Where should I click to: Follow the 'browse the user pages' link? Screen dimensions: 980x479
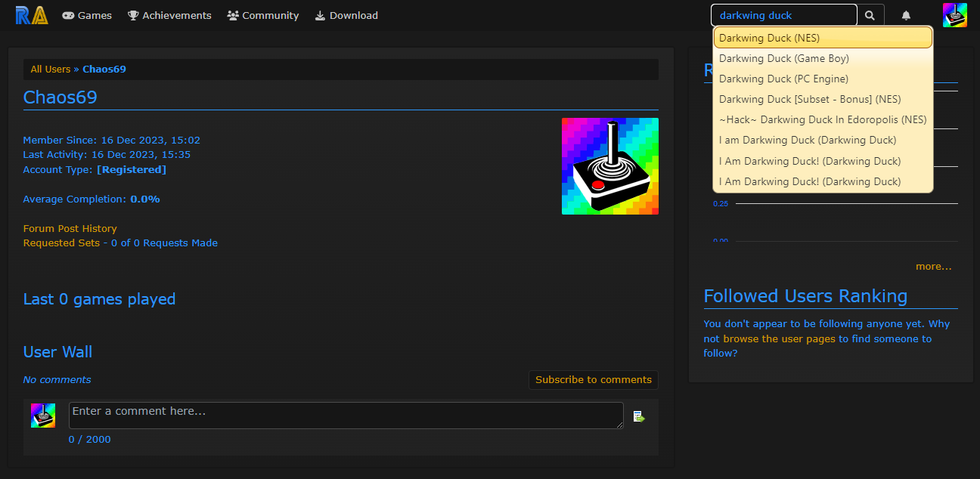(x=779, y=338)
